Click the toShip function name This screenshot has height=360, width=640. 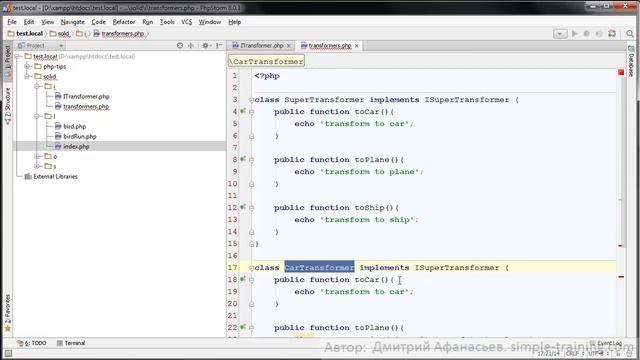[x=369, y=208]
